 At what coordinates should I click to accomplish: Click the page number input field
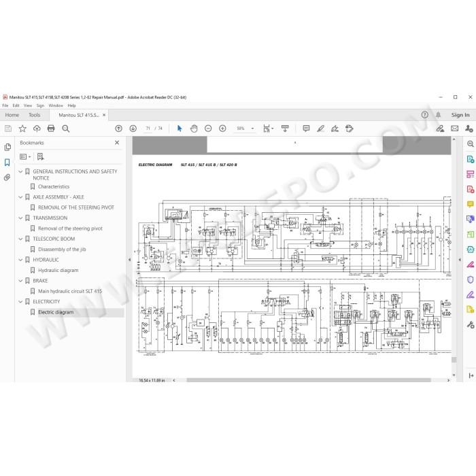tap(148, 129)
